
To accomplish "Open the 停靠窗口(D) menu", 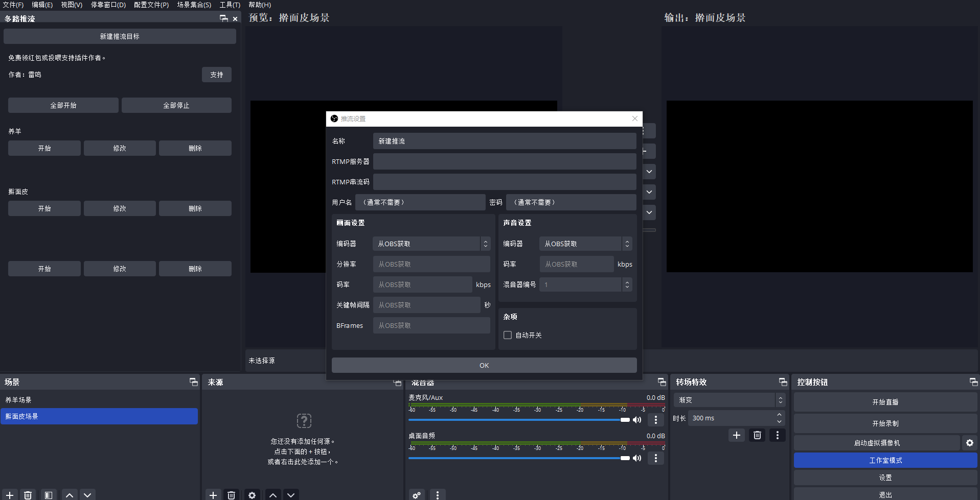I will [108, 5].
